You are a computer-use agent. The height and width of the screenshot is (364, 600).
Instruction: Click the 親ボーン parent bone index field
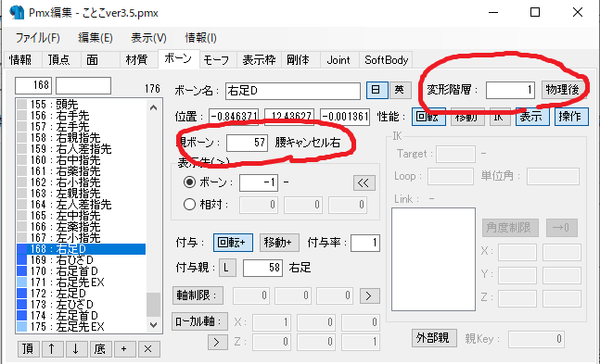247,143
